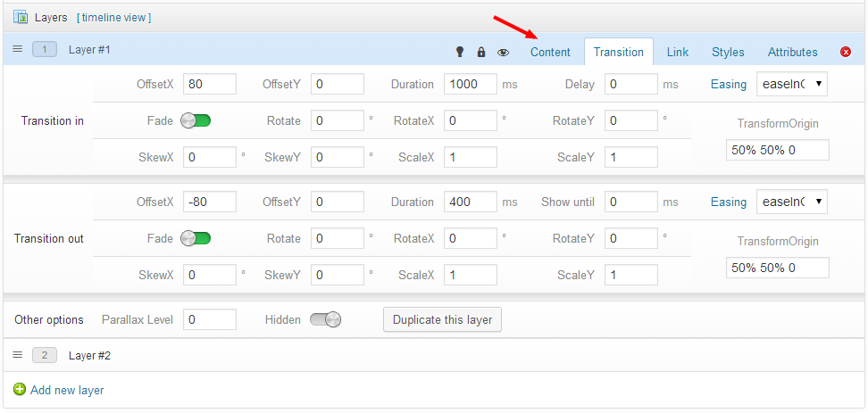The height and width of the screenshot is (413, 868).
Task: Open the Easing dropdown for Transition out
Action: click(791, 202)
